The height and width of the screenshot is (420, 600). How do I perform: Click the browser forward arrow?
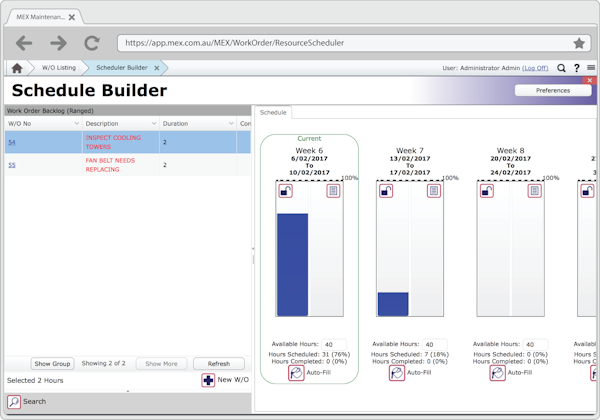(x=58, y=43)
